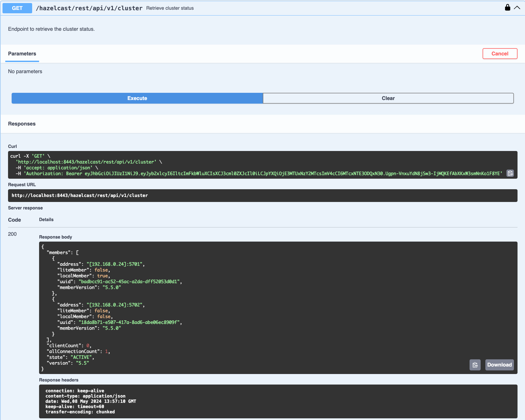The image size is (525, 420).
Task: Copy the response body to clipboard
Action: pos(475,365)
